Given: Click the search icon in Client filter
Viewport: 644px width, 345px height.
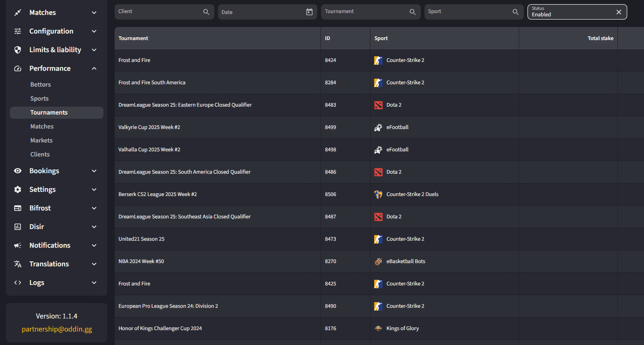Looking at the screenshot, I should (x=206, y=12).
